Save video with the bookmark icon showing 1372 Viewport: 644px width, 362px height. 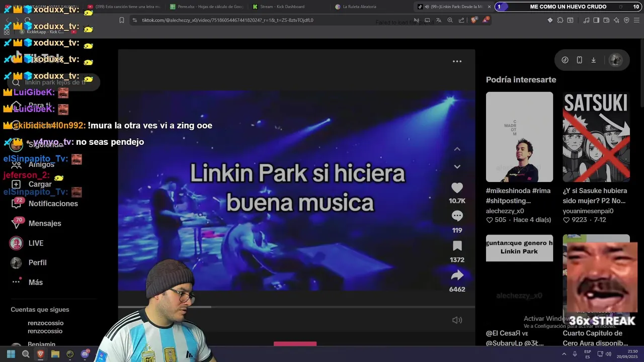tap(457, 246)
